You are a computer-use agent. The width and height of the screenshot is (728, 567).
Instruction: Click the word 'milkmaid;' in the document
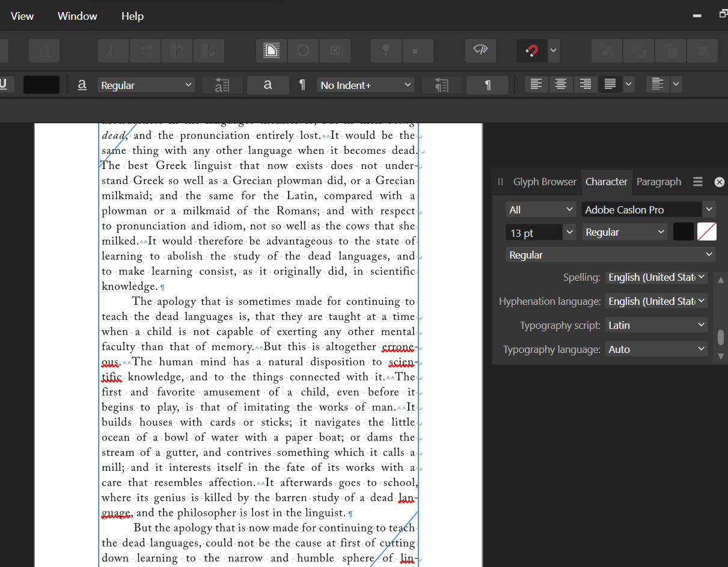click(126, 195)
